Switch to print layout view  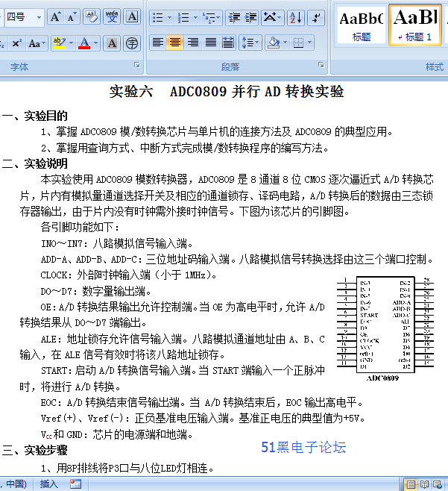(x=411, y=484)
